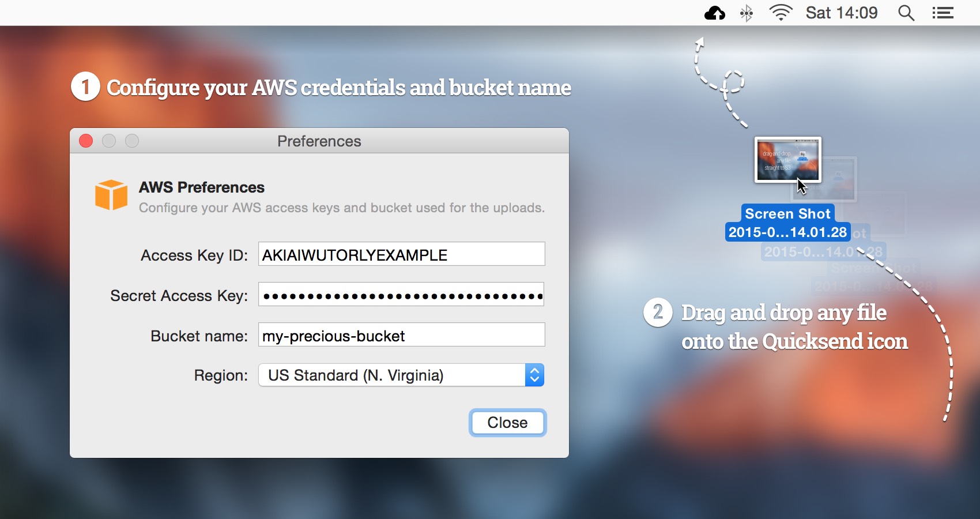Click the gray zoom button of Preferences

pyautogui.click(x=132, y=141)
